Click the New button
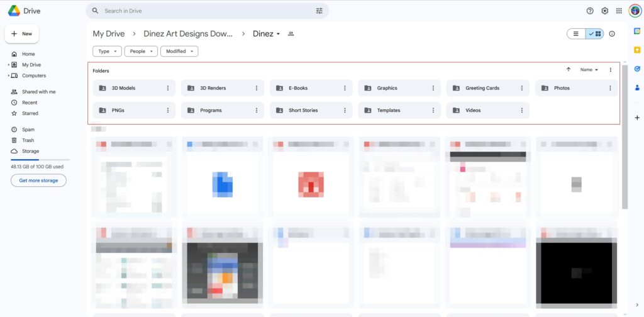The width and height of the screenshot is (644, 317). [x=22, y=34]
